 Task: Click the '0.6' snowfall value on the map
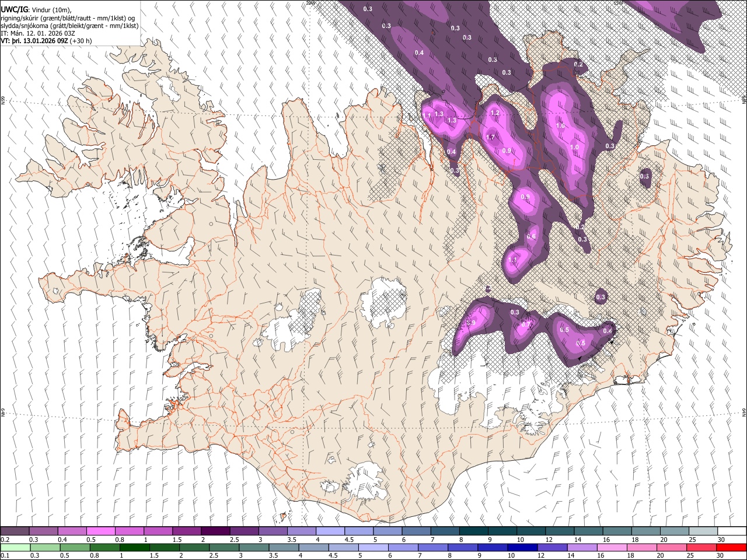(x=531, y=236)
